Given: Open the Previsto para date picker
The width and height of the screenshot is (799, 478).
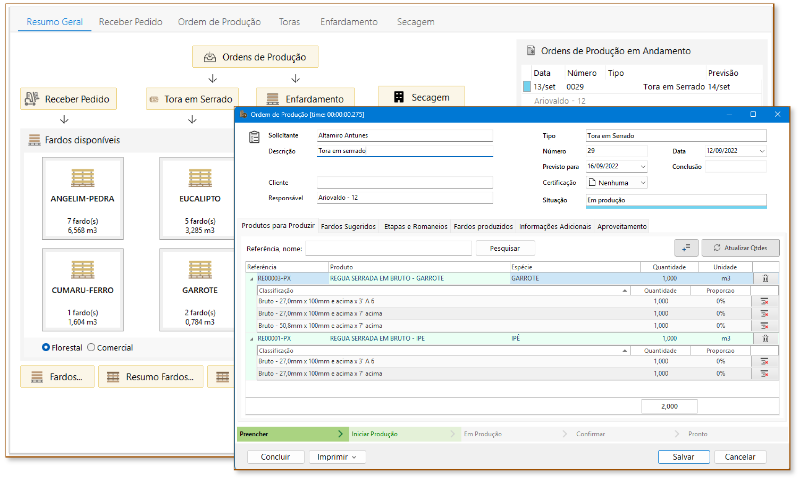Looking at the screenshot, I should pyautogui.click(x=641, y=166).
